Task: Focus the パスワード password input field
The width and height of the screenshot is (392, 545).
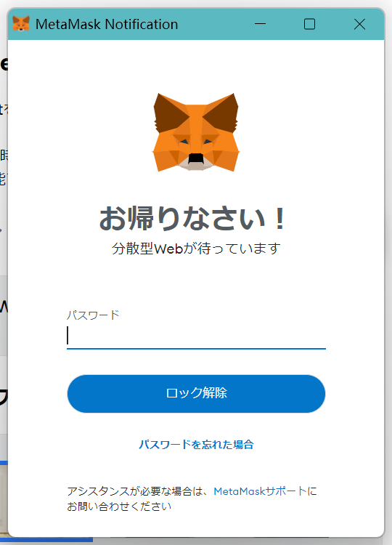Action: pyautogui.click(x=196, y=336)
